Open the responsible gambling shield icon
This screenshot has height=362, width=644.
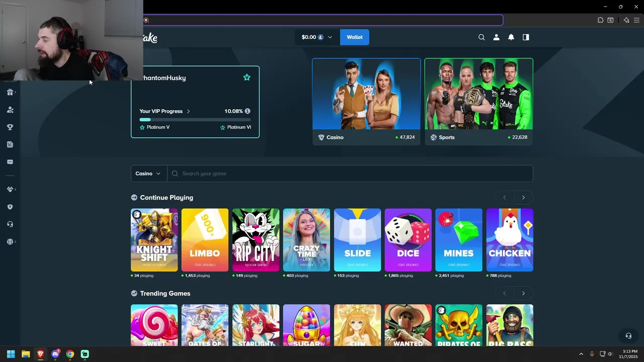pyautogui.click(x=10, y=207)
